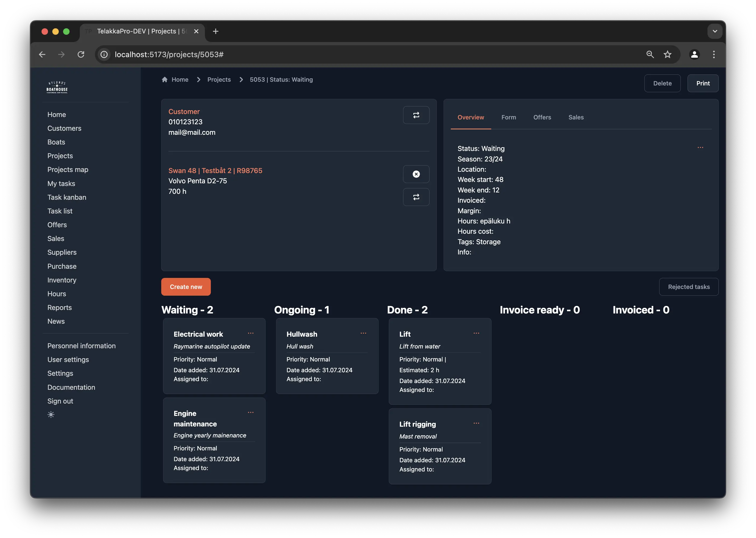
Task: Switch to the Offers tab
Action: (542, 117)
